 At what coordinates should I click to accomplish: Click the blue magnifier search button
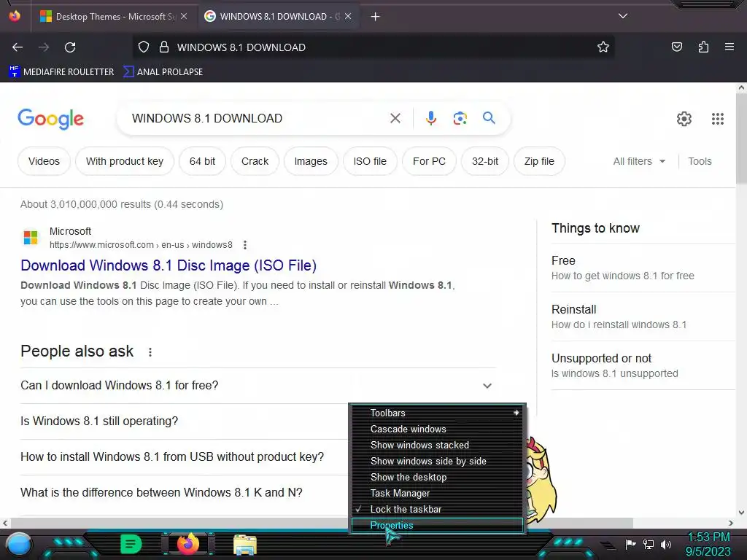(x=489, y=117)
